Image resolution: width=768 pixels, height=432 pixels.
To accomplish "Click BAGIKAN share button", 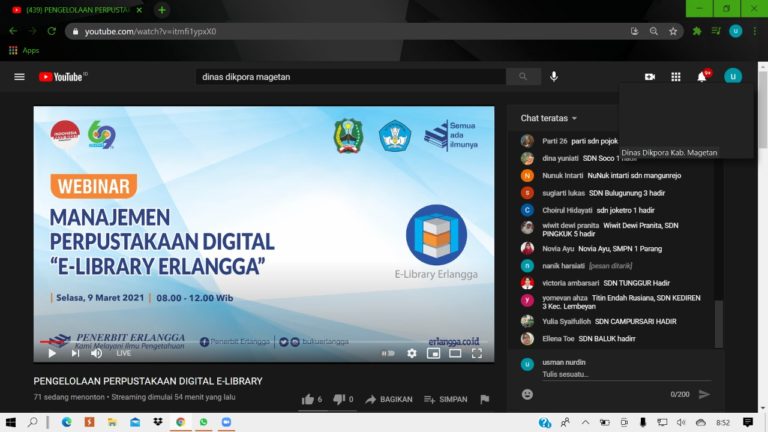I will click(389, 399).
